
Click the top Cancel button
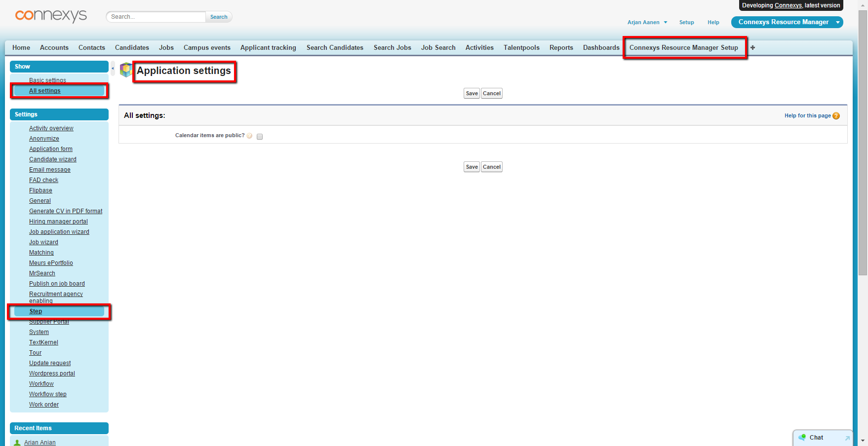tap(492, 94)
